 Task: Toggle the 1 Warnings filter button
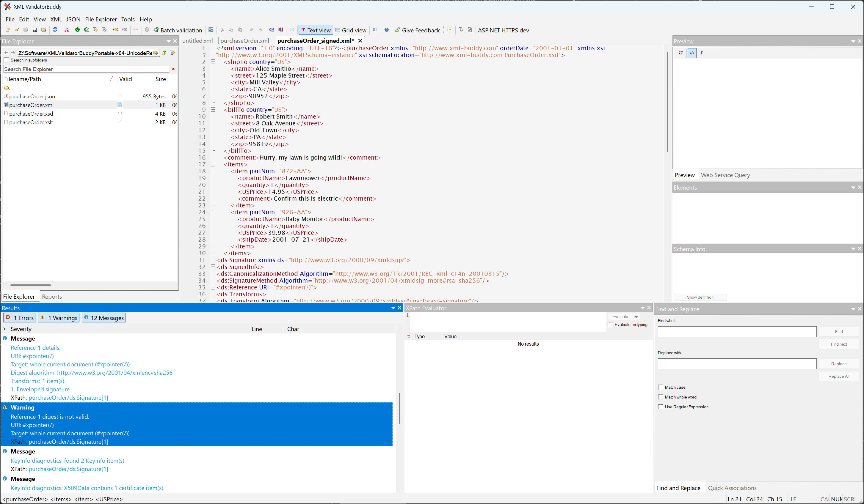click(59, 318)
